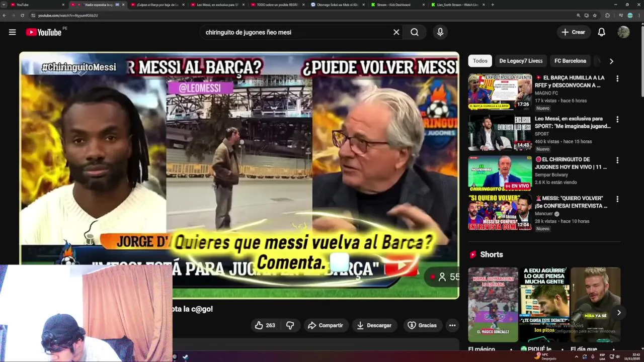Open the taskbar weather widget
This screenshot has width=644, height=362.
546,356
